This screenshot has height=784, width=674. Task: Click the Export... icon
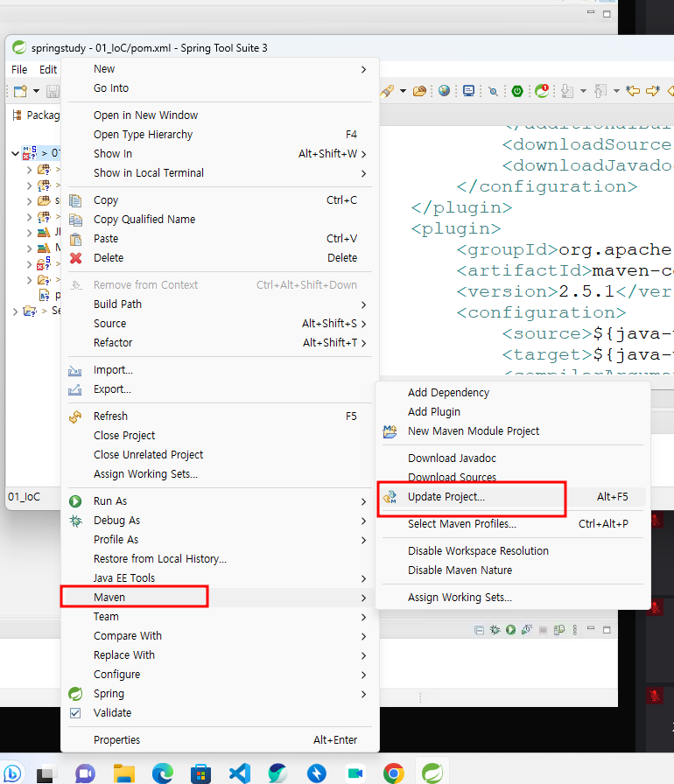(x=75, y=389)
